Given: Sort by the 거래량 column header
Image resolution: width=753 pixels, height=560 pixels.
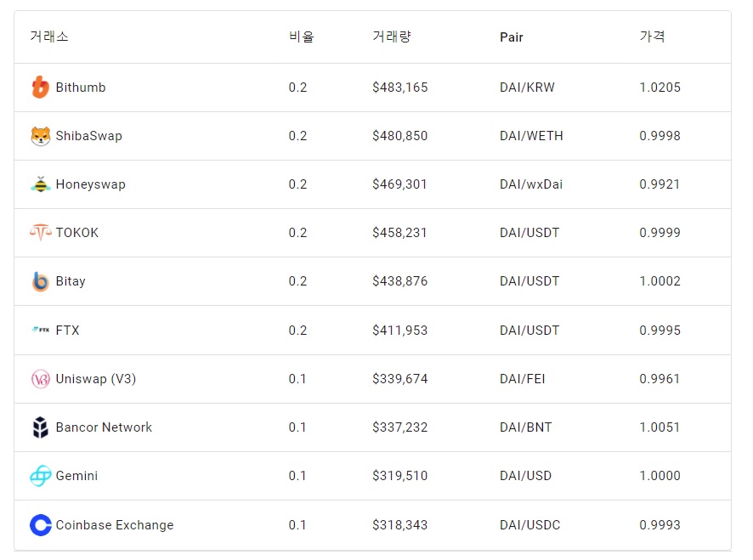Looking at the screenshot, I should [x=392, y=37].
